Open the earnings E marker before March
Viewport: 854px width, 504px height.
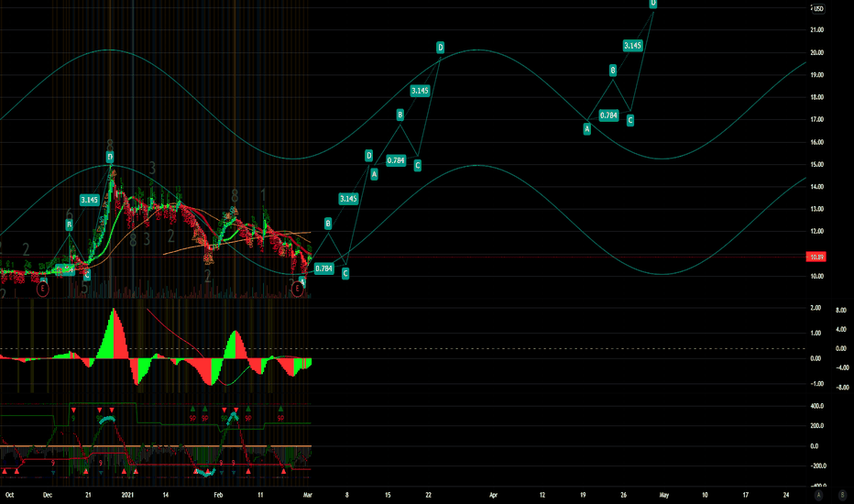[x=297, y=289]
